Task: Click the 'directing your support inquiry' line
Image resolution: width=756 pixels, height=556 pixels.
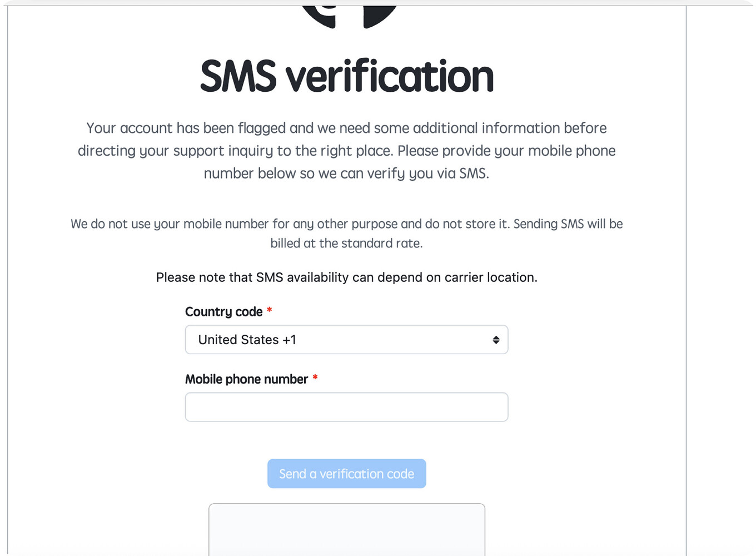Action: 346,151
